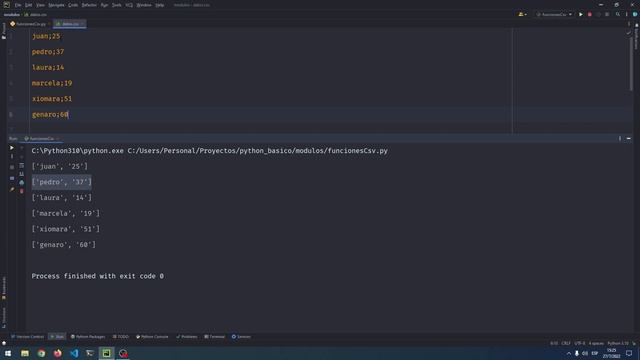This screenshot has width=640, height=360.
Task: Open the Services tool window
Action: (x=241, y=337)
